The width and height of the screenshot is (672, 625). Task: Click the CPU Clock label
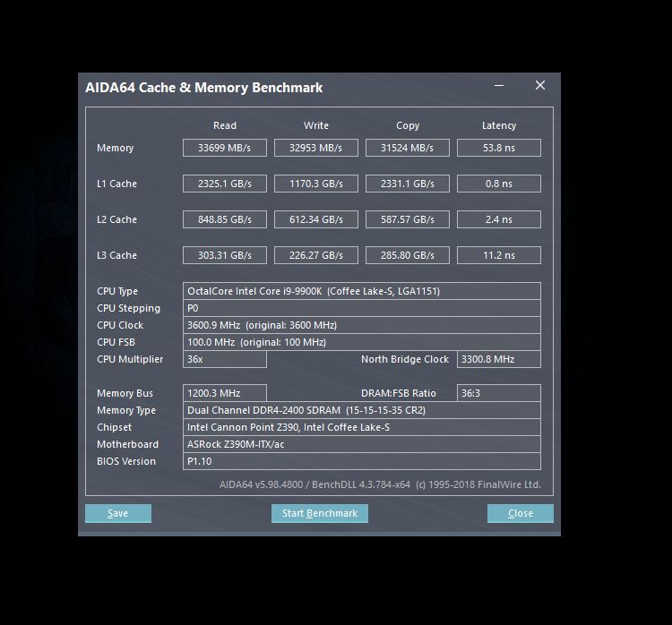(120, 325)
